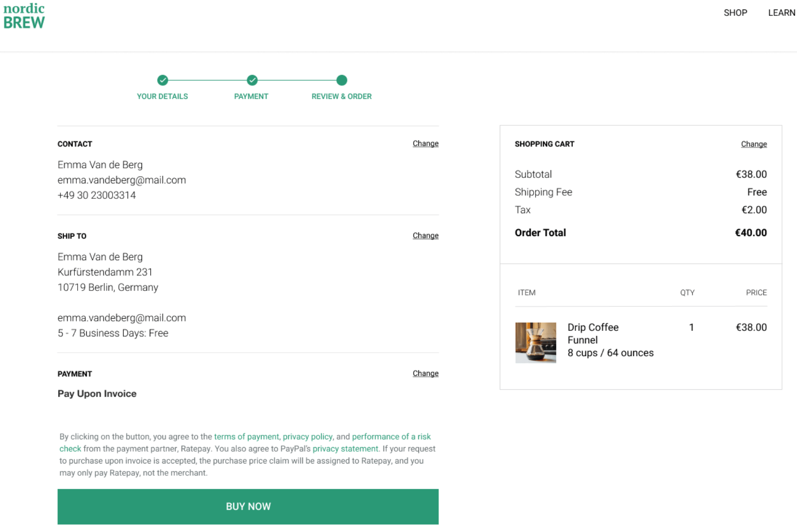Open the Drip Coffee Funnel product image
797x532 pixels.
click(536, 343)
